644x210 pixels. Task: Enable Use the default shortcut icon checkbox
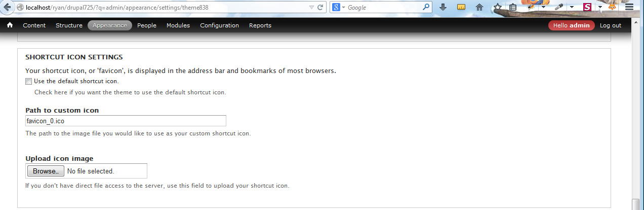(x=29, y=81)
